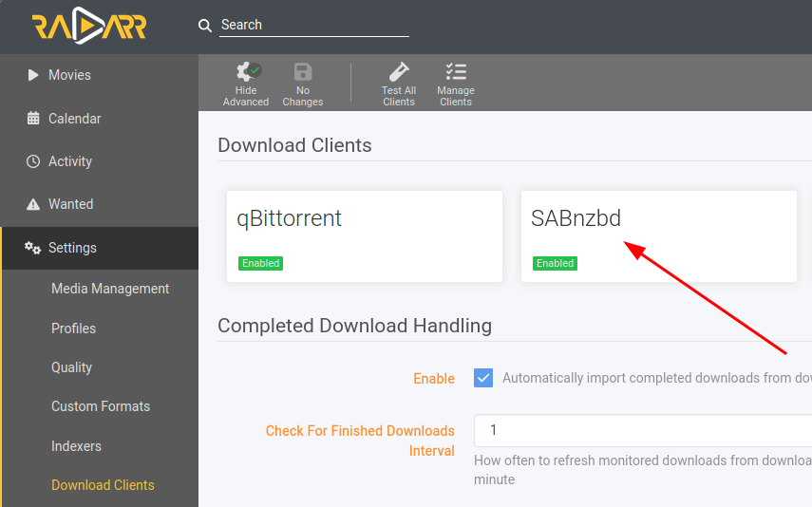Open the qBittorrent client card
Viewport: 812px width, 507px height.
[365, 236]
